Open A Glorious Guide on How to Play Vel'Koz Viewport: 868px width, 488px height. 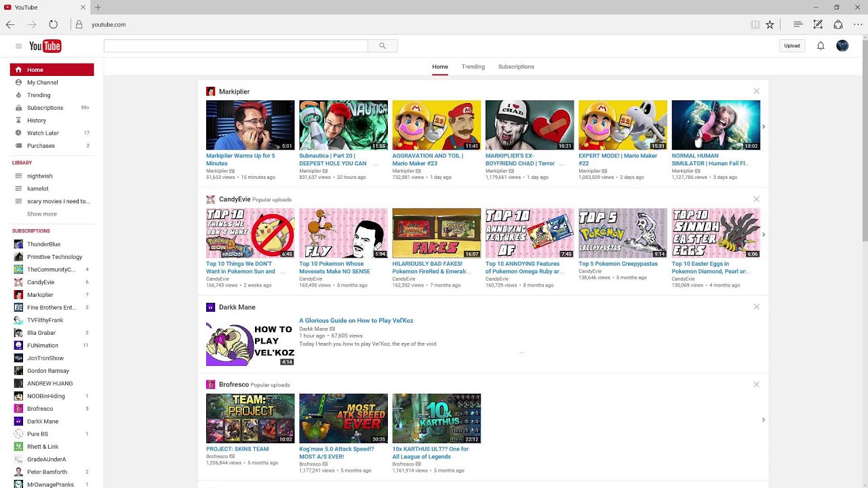coord(356,321)
